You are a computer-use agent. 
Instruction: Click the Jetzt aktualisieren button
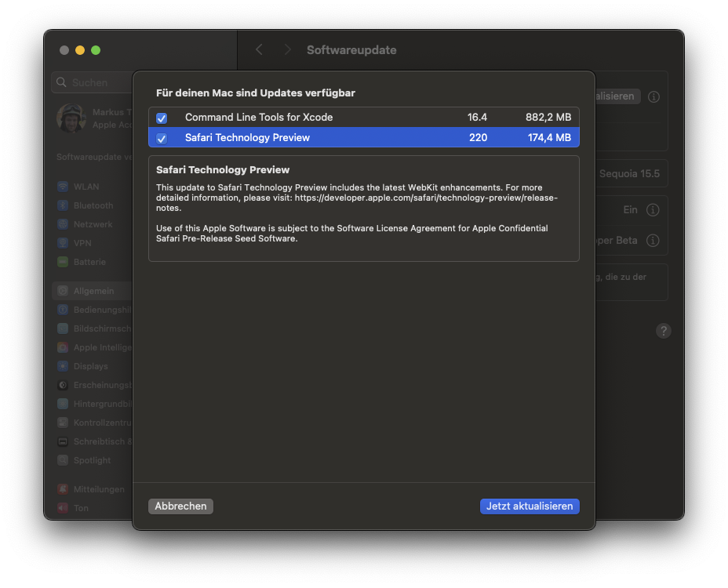(530, 506)
